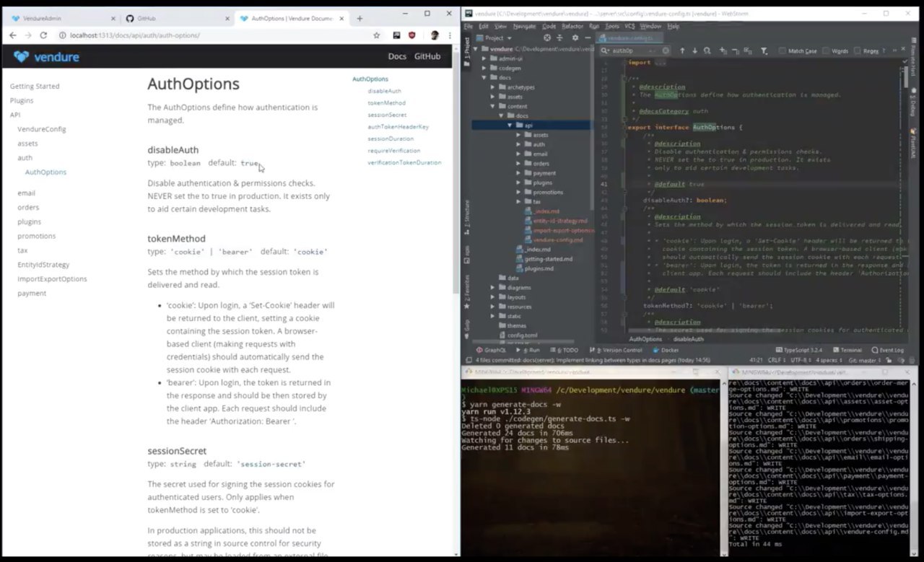Screen dimensions: 924x562
Task: Toggle the Match Case checkbox
Action: (x=783, y=51)
